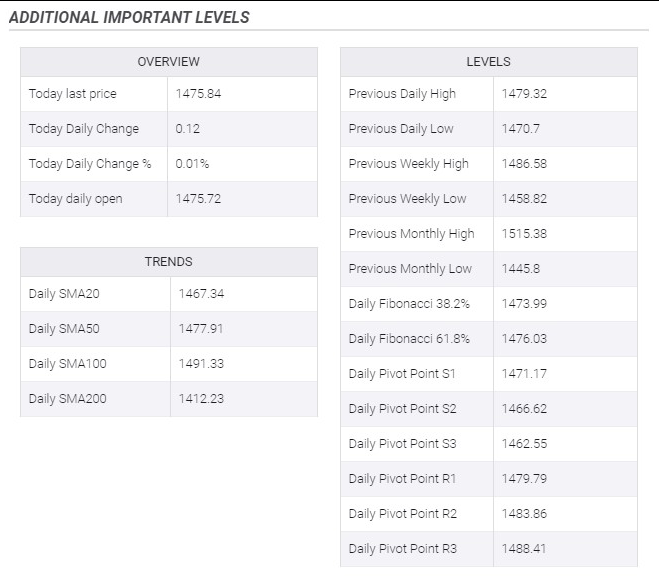This screenshot has height=581, width=659.
Task: Select the Daily Pivot Point R3 value 1488.41
Action: tap(524, 549)
